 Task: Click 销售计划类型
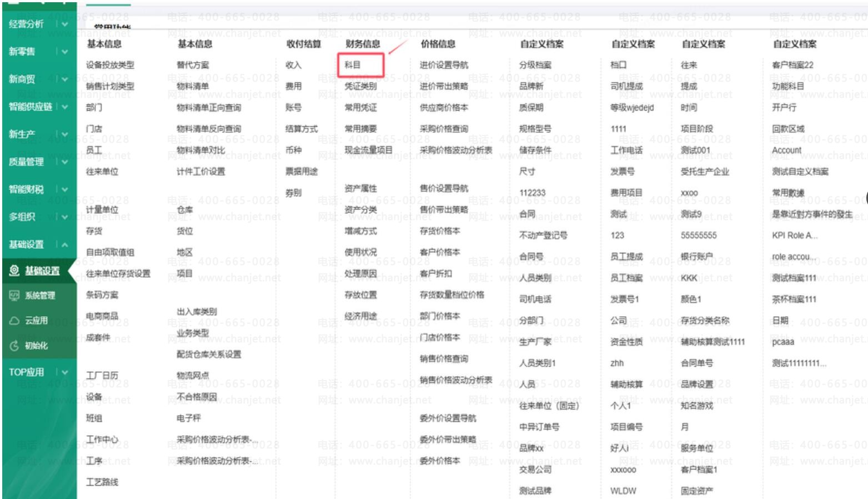click(x=110, y=86)
